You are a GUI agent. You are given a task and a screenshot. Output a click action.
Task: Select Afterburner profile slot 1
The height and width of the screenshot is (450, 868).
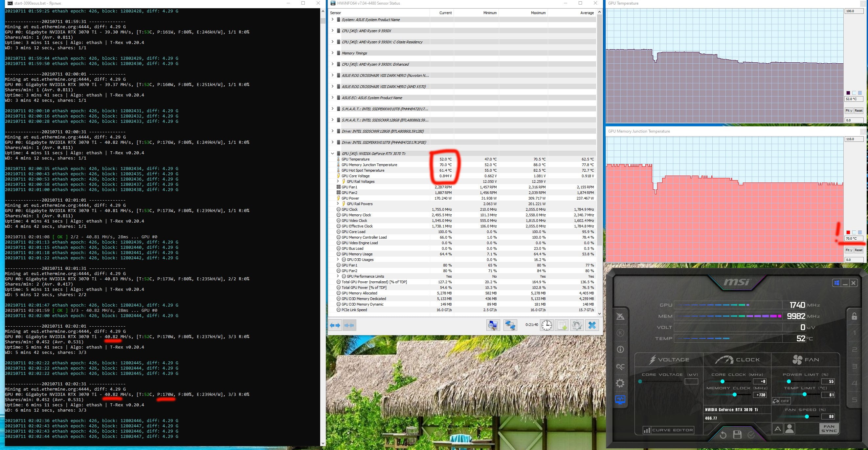click(854, 333)
